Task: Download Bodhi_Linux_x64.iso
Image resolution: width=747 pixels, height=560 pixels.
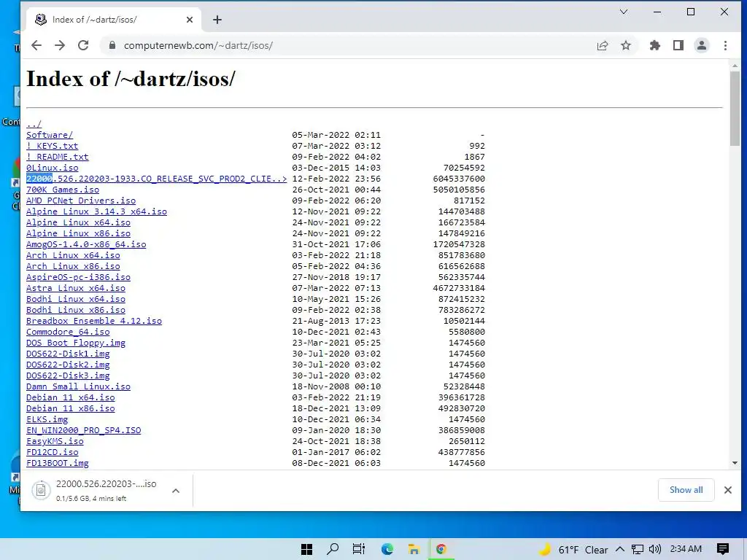Action: (76, 299)
